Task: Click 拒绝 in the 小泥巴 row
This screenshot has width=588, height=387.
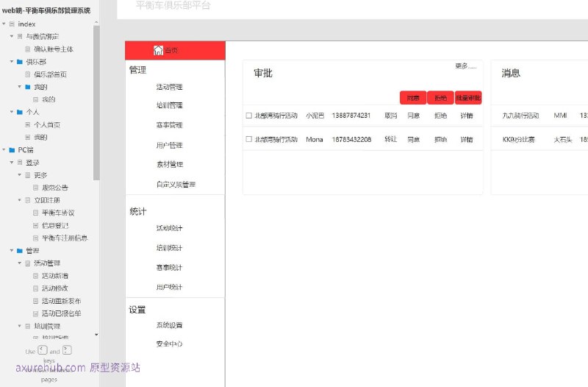Action: pos(440,116)
